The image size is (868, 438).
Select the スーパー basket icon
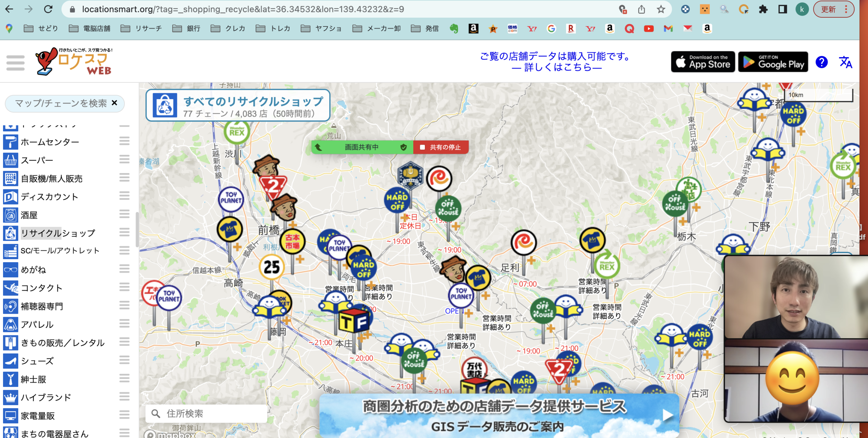(11, 160)
